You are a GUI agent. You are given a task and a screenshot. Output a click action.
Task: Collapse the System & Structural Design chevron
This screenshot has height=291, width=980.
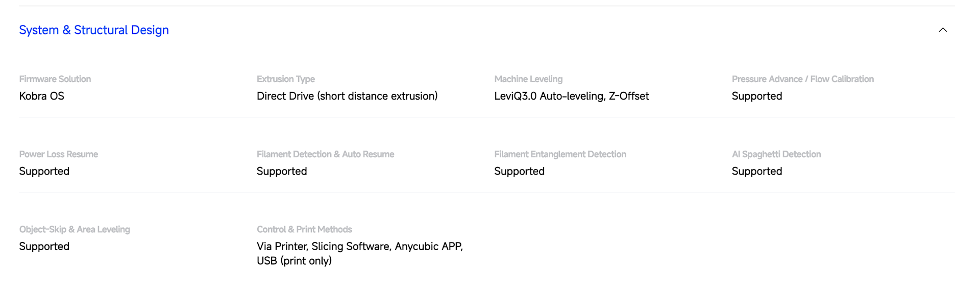943,30
